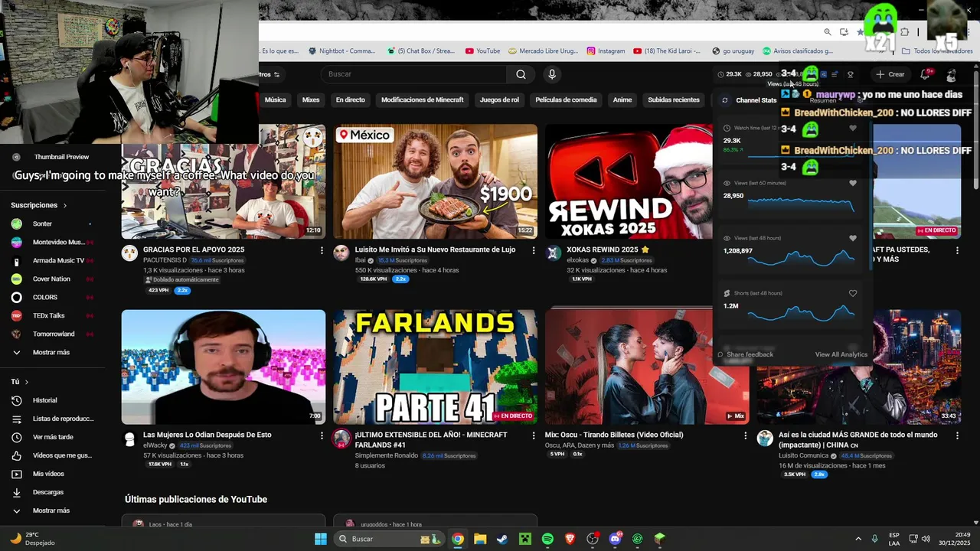Open the Nightbot bookmark
980x551 pixels.
(341, 51)
